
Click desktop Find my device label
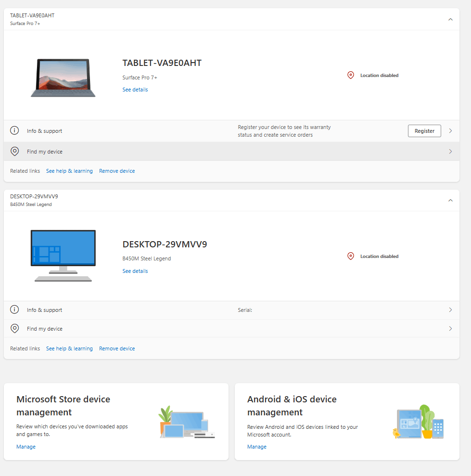pos(45,329)
